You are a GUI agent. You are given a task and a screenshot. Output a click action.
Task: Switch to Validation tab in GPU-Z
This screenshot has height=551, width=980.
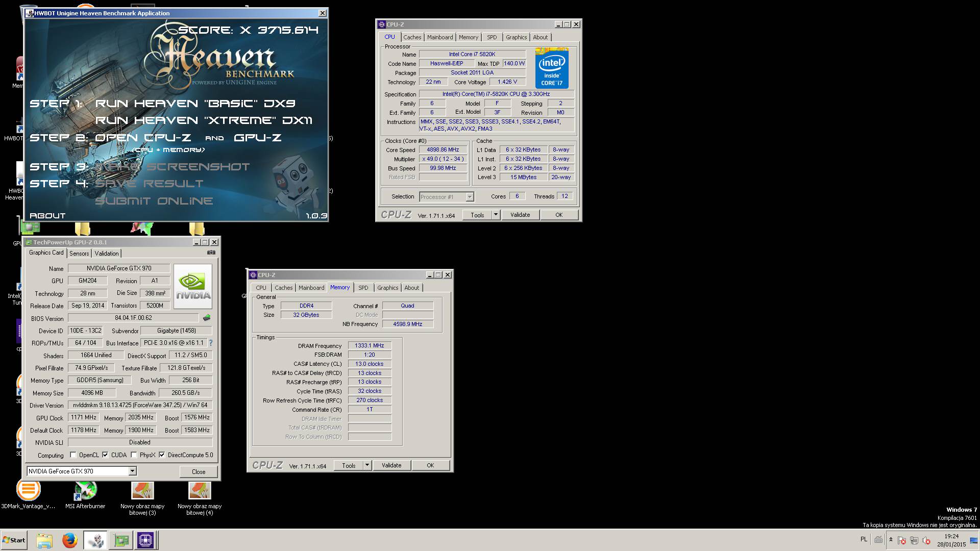107,254
